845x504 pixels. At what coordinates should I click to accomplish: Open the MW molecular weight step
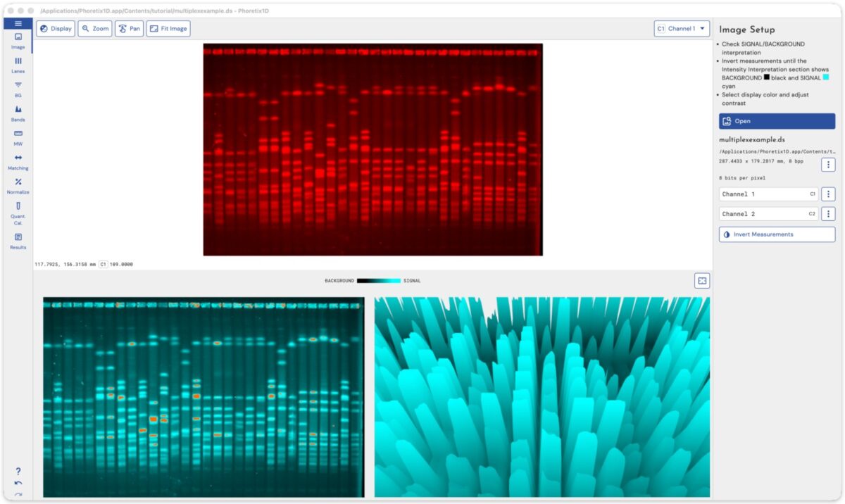pos(18,137)
